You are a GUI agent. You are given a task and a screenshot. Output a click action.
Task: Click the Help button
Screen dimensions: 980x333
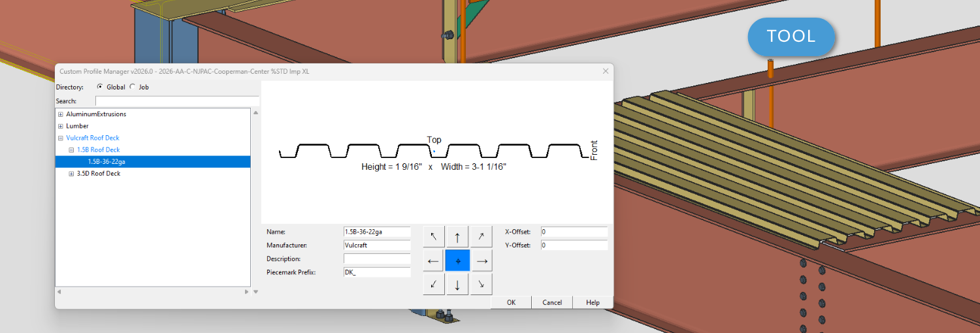[x=593, y=302]
